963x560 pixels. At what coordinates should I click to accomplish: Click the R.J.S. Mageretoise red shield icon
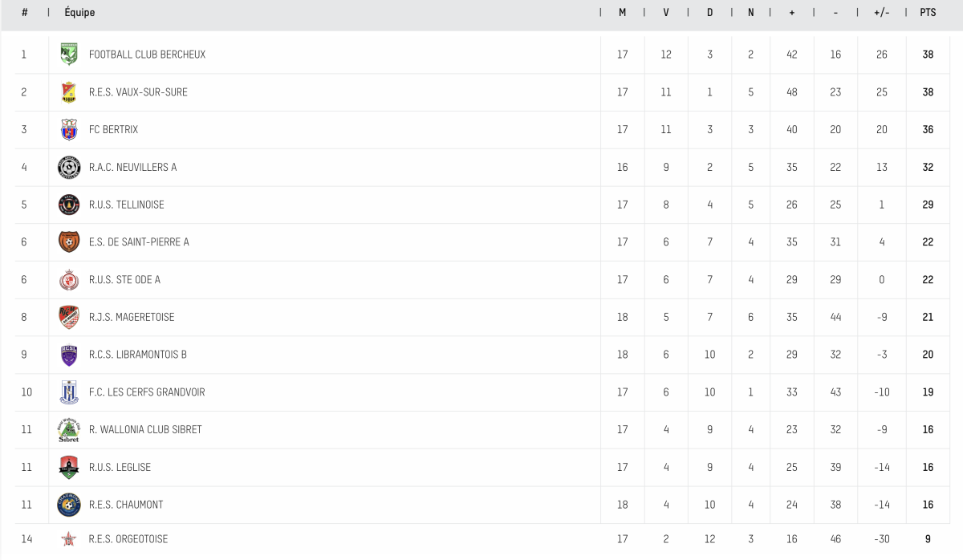(x=69, y=317)
